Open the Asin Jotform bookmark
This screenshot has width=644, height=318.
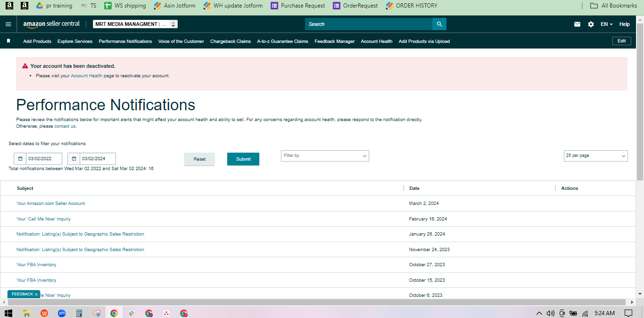(174, 6)
